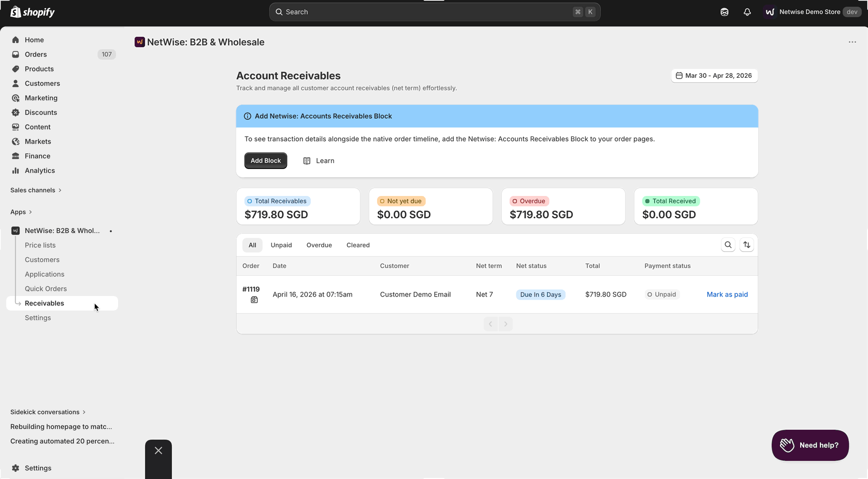Click the Orders inbox icon
This screenshot has width=868, height=479.
point(16,54)
